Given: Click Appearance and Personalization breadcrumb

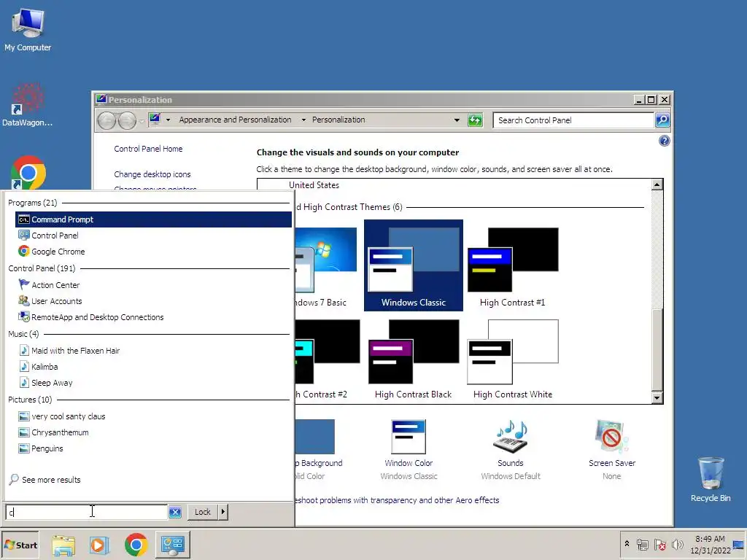Looking at the screenshot, I should pyautogui.click(x=235, y=120).
